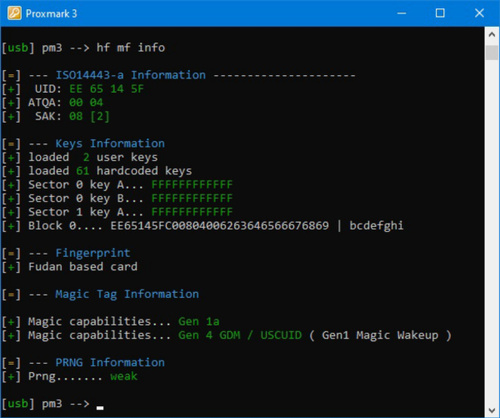The height and width of the screenshot is (418, 500).
Task: Minimize the Proxmark 3 window
Action: pyautogui.click(x=402, y=13)
